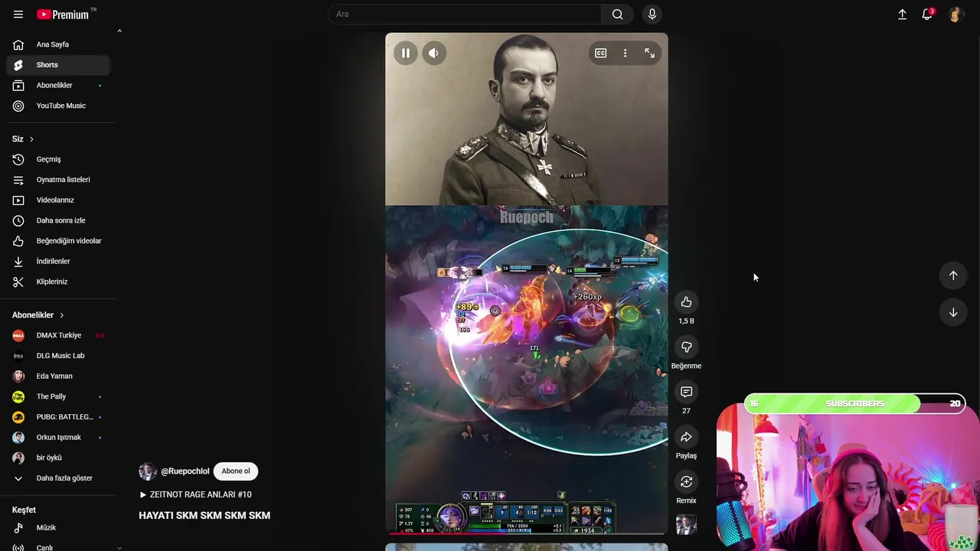This screenshot has width=980, height=551.
Task: Open PUBG: BATTLEG... channel
Action: (58, 417)
